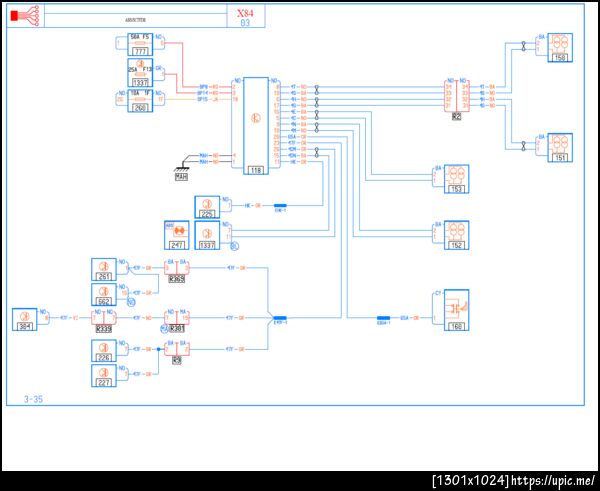
Task: Click the blue splice bar on HK wire
Action: click(x=280, y=206)
